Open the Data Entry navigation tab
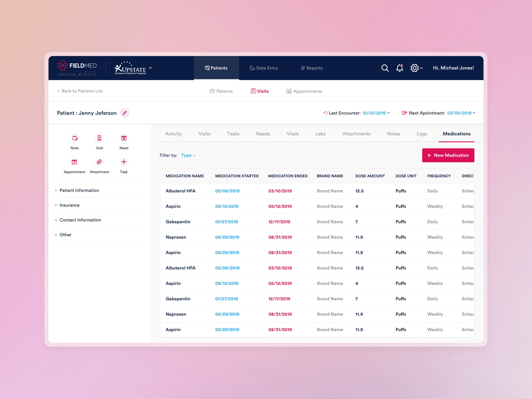The image size is (532, 399). 264,68
